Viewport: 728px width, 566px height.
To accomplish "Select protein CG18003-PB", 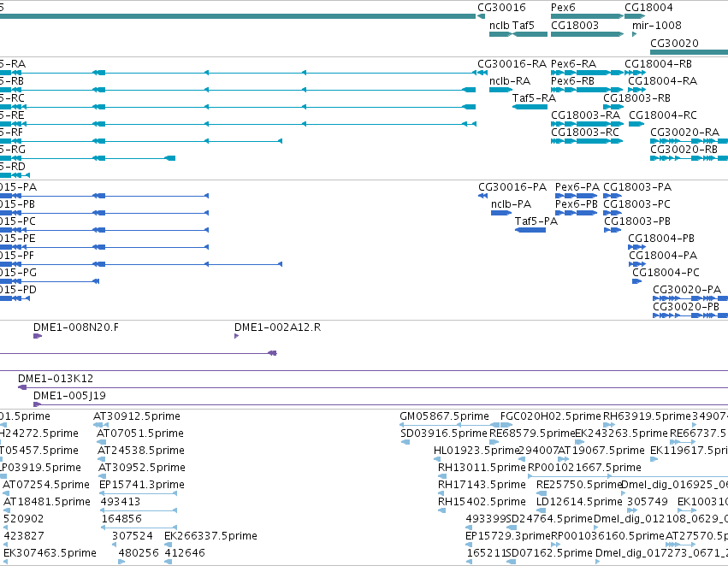I will tap(637, 221).
